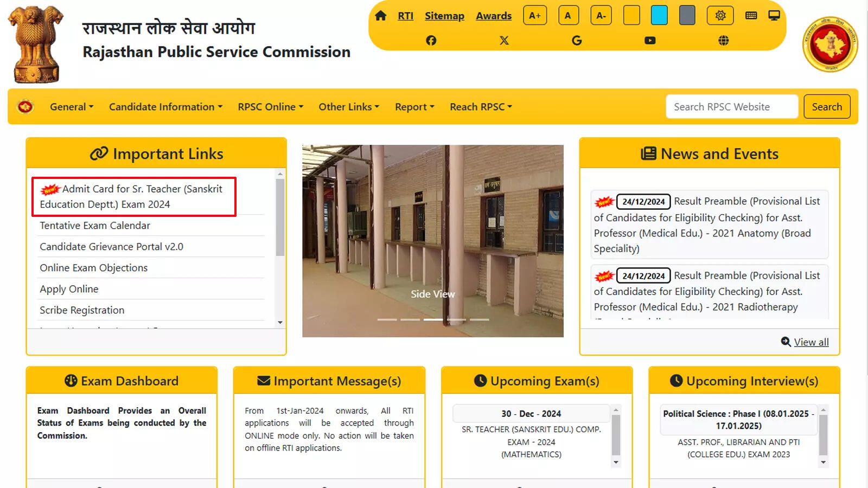868x488 pixels.
Task: Click the Search button
Action: coord(827,106)
